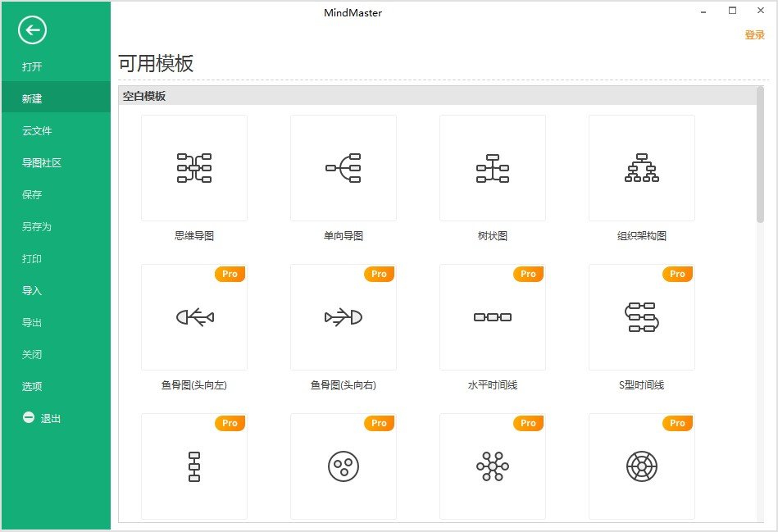Choose the bubble circle diagram template
The image size is (778, 532).
coord(344,466)
